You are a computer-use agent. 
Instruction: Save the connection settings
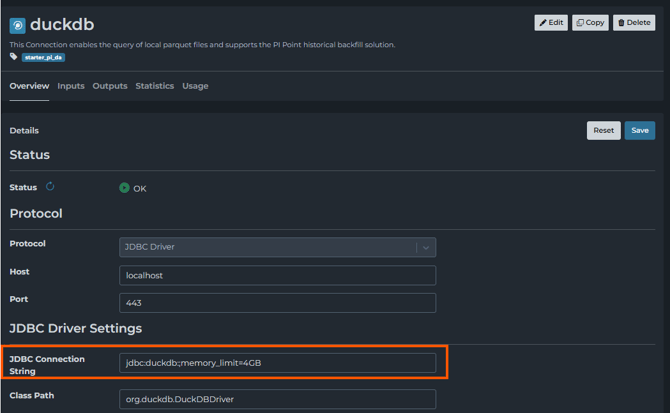point(640,130)
